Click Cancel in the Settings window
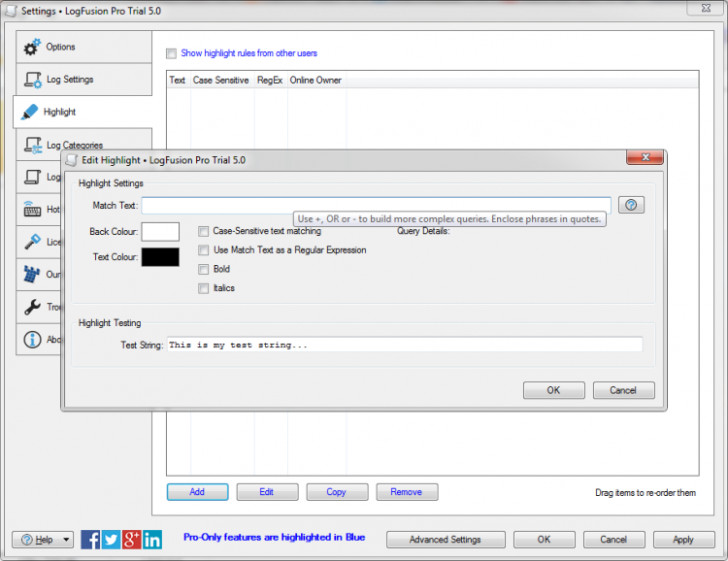Image resolution: width=728 pixels, height=561 pixels. tap(613, 540)
